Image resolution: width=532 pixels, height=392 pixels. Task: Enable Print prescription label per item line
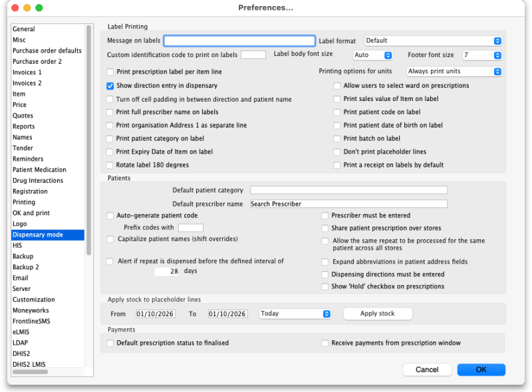110,72
